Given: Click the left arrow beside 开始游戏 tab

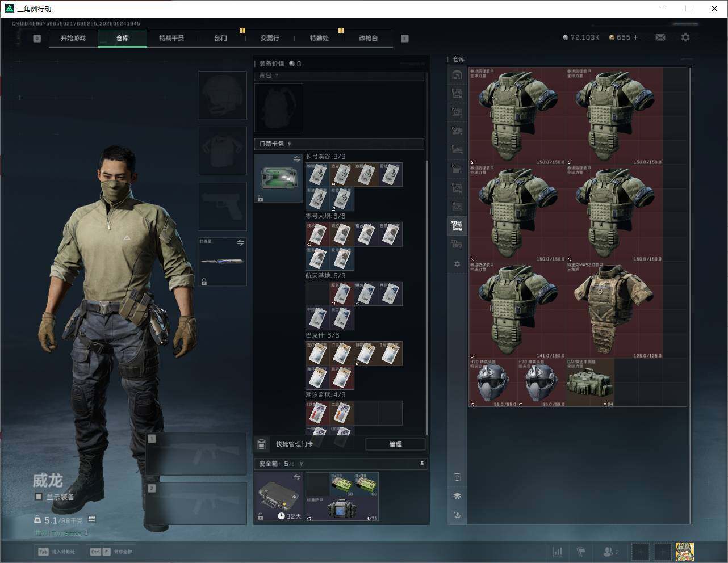Looking at the screenshot, I should [37, 39].
